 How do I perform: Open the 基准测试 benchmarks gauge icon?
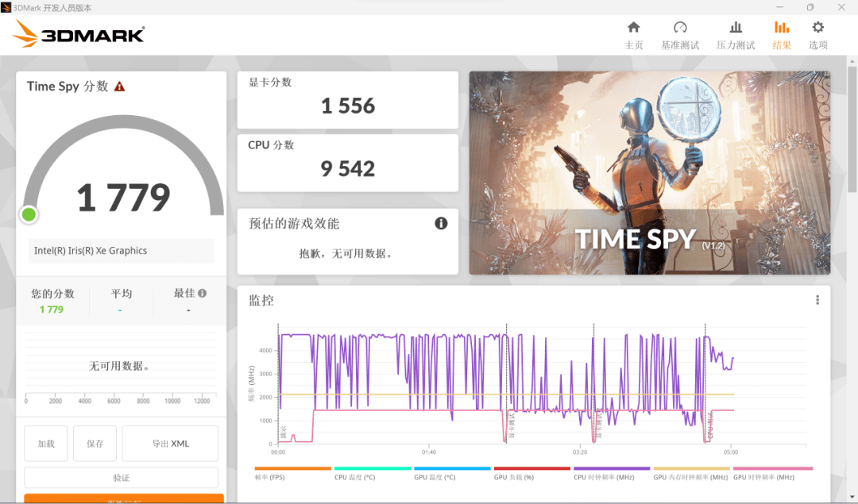(x=680, y=27)
